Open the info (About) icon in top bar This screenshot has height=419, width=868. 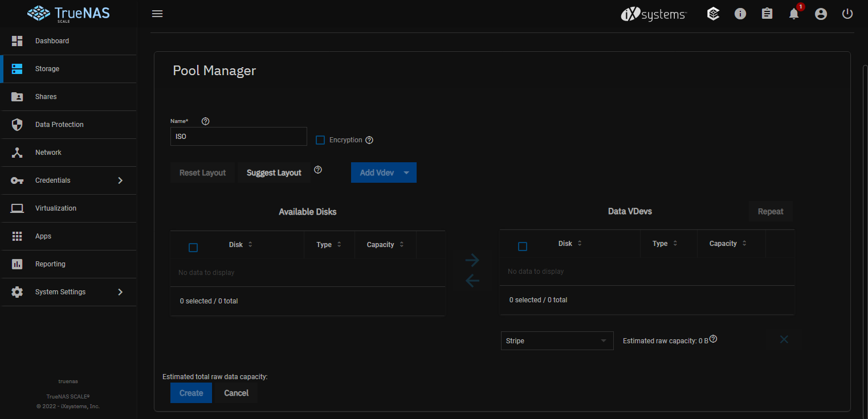740,14
